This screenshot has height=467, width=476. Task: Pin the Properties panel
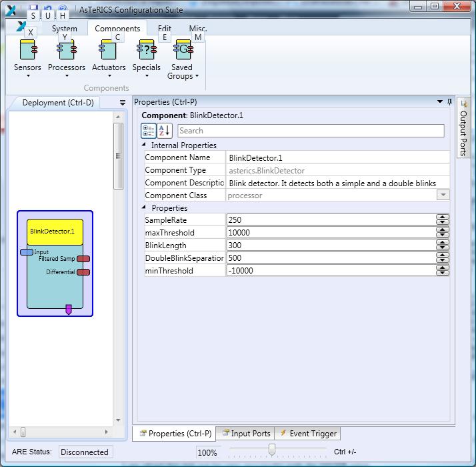coord(449,101)
